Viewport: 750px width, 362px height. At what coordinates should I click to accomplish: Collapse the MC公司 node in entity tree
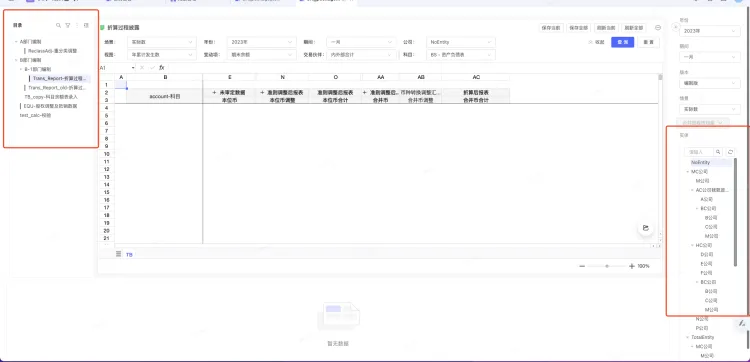click(688, 172)
